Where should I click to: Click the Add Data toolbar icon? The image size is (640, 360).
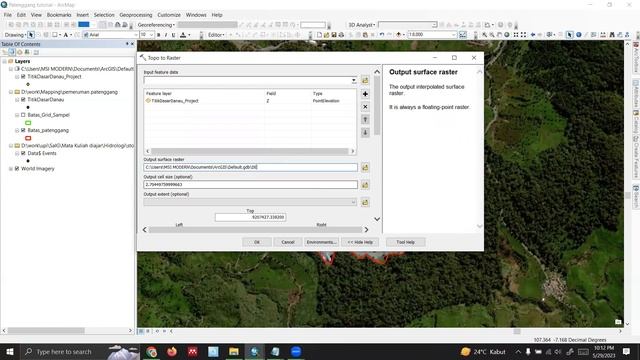(399, 35)
